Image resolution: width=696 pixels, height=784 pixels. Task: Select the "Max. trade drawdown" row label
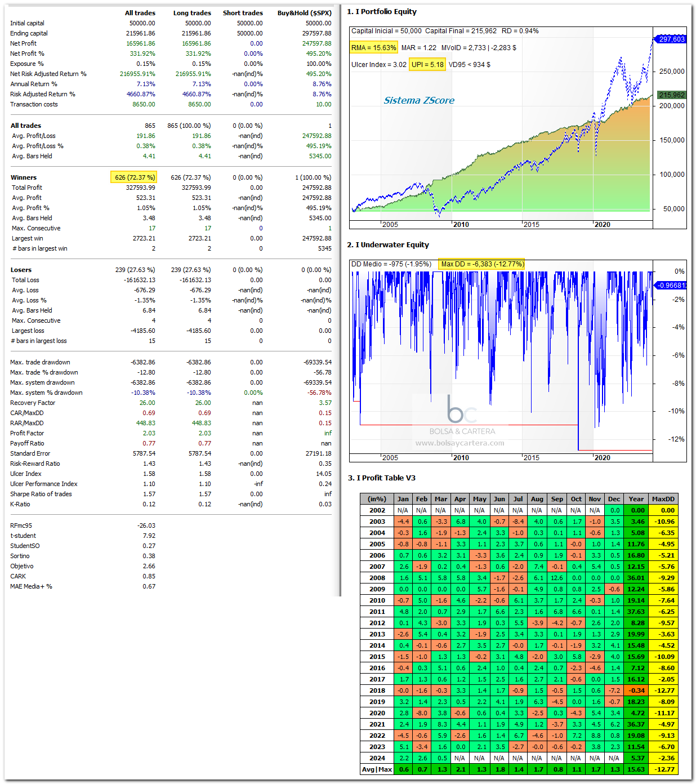[40, 362]
